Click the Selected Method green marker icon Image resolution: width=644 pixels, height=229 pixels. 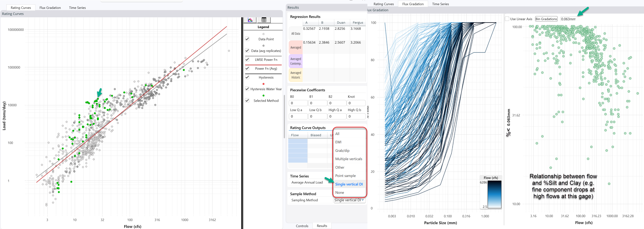coord(263,96)
